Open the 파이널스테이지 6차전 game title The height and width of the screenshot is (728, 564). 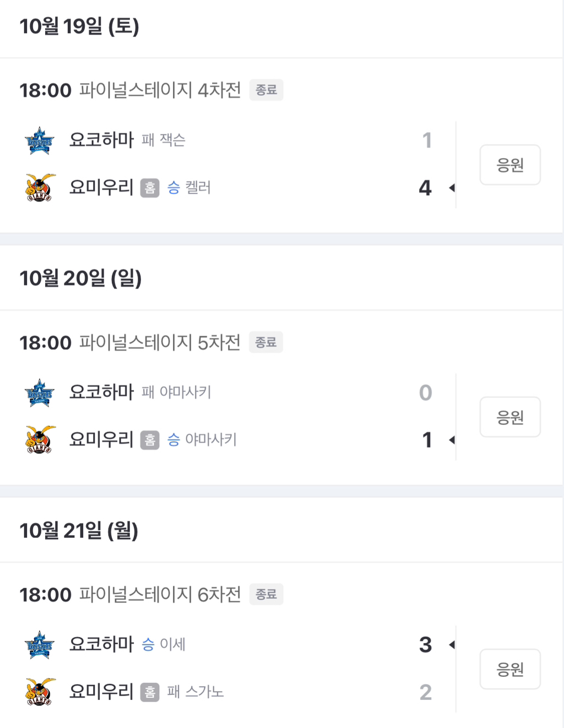click(160, 595)
